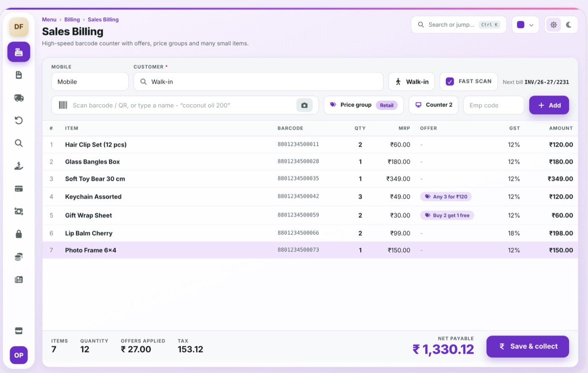588x373 pixels.
Task: Open the credit card sidebar icon
Action: [x=19, y=189]
